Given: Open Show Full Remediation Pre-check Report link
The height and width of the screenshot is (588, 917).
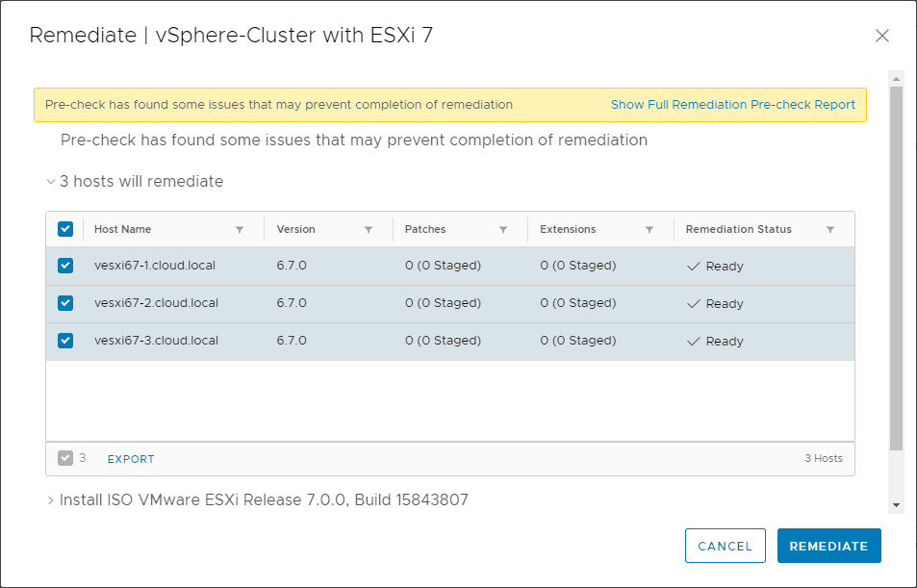Looking at the screenshot, I should 732,105.
